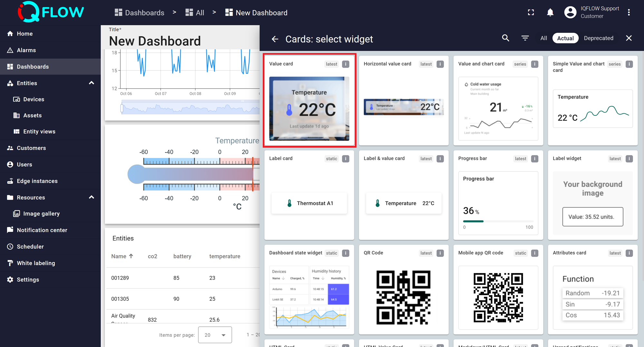
Task: Open the items per page dropdown
Action: (215, 335)
